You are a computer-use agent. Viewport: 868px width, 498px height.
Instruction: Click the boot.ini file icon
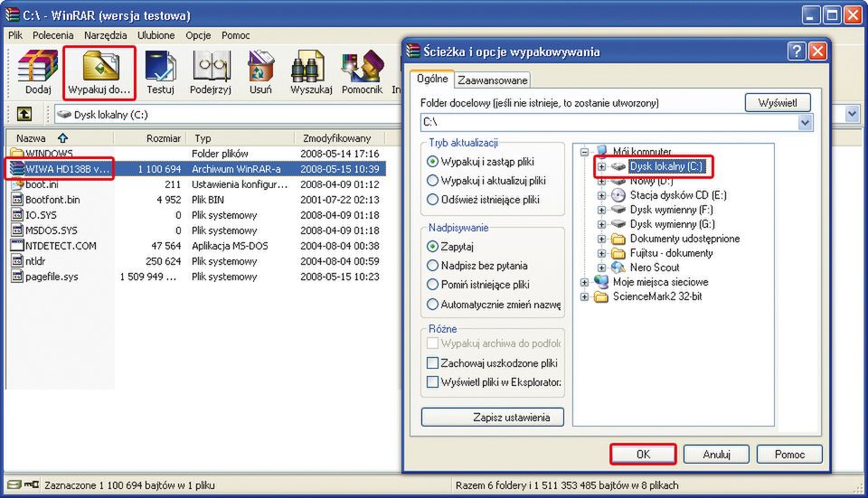point(17,184)
